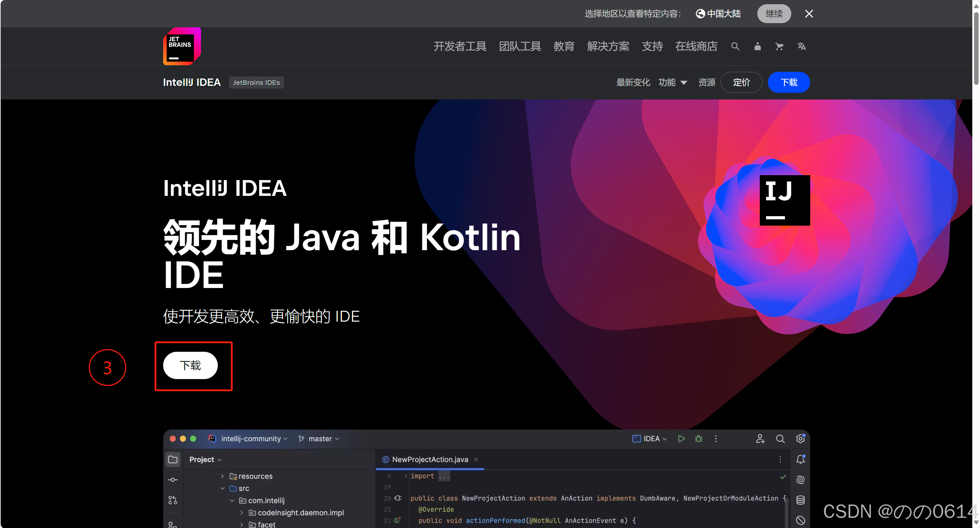Open the Project view dropdown
Viewport: 980px width, 528px height.
click(206, 459)
